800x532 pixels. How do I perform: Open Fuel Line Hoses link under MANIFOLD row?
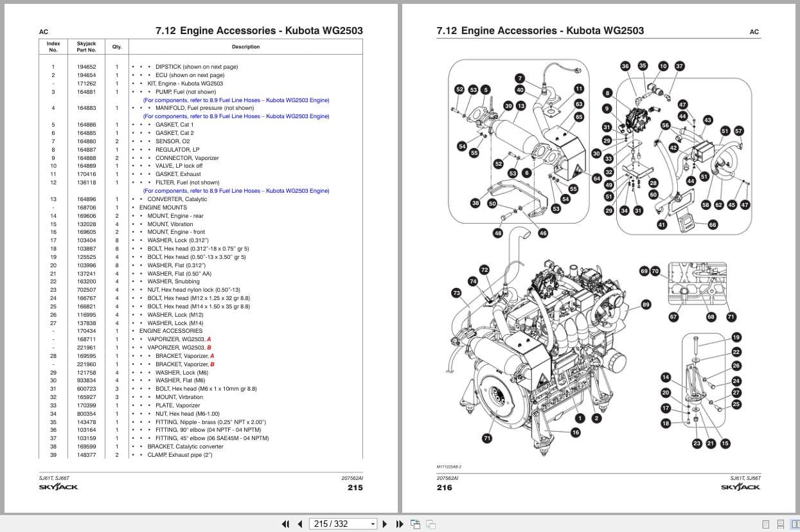pyautogui.click(x=236, y=116)
